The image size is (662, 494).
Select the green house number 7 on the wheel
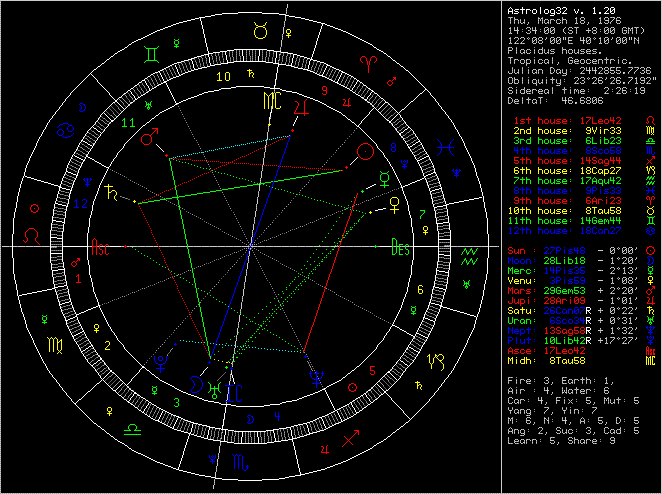coord(421,215)
